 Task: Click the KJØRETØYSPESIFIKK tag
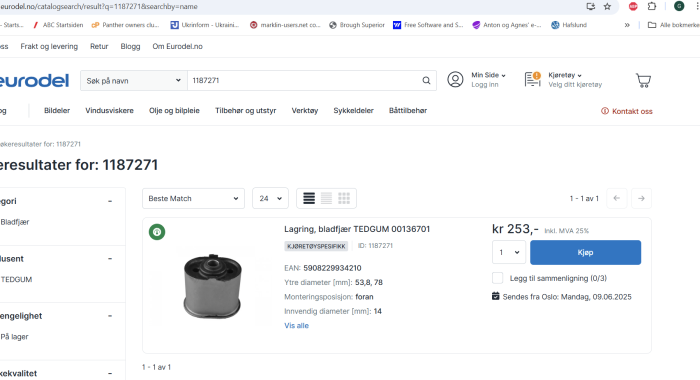point(316,246)
